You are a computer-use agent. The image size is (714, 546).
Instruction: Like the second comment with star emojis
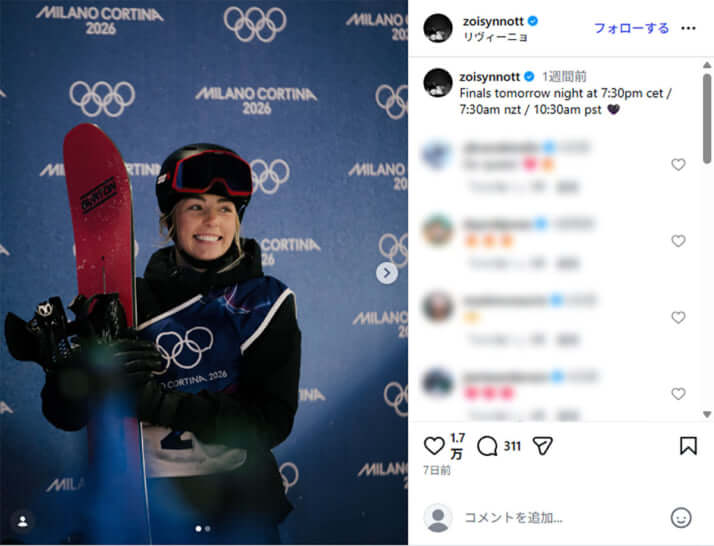tap(678, 241)
